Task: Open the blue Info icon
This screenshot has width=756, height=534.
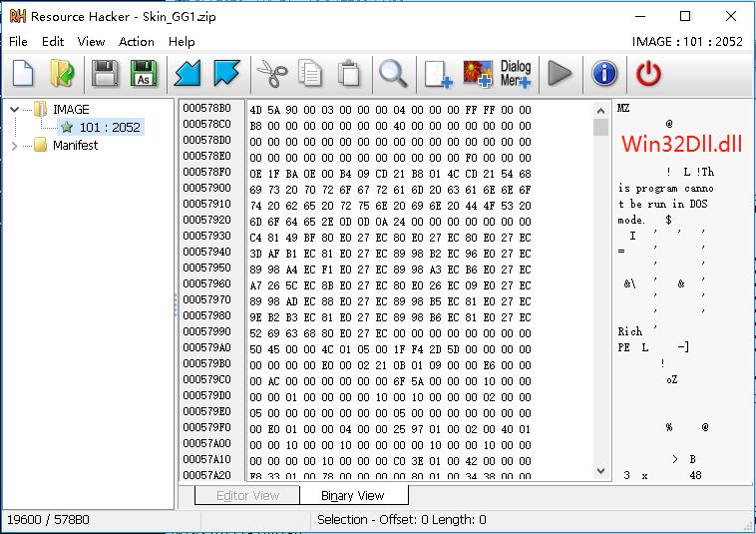Action: pyautogui.click(x=604, y=73)
